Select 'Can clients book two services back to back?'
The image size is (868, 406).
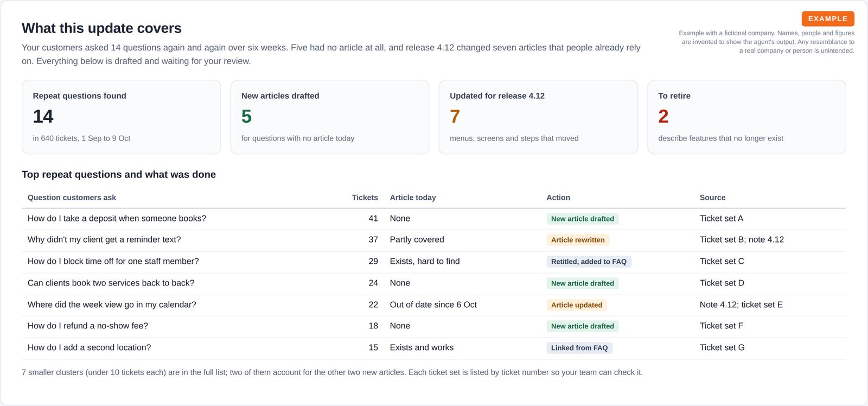111,283
